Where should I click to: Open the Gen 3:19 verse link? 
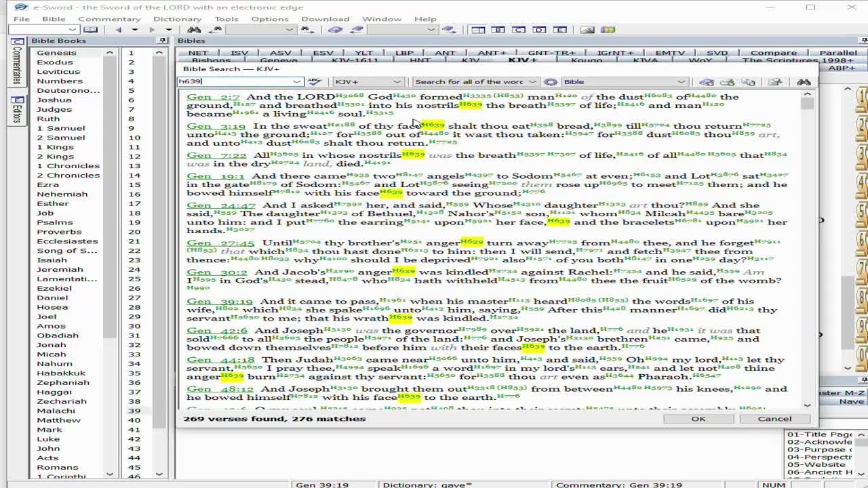216,126
